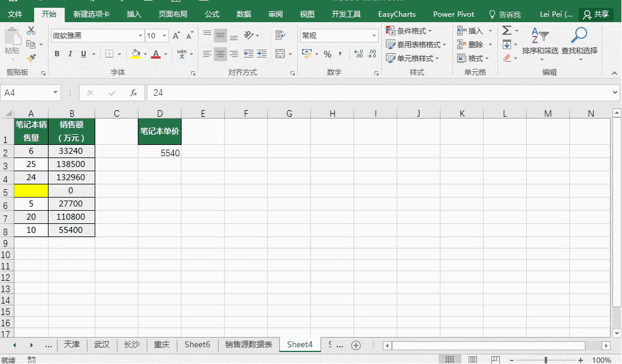Switch to the 插入 ribbon tab
Image resolution: width=622 pixels, height=364 pixels.
click(x=133, y=14)
